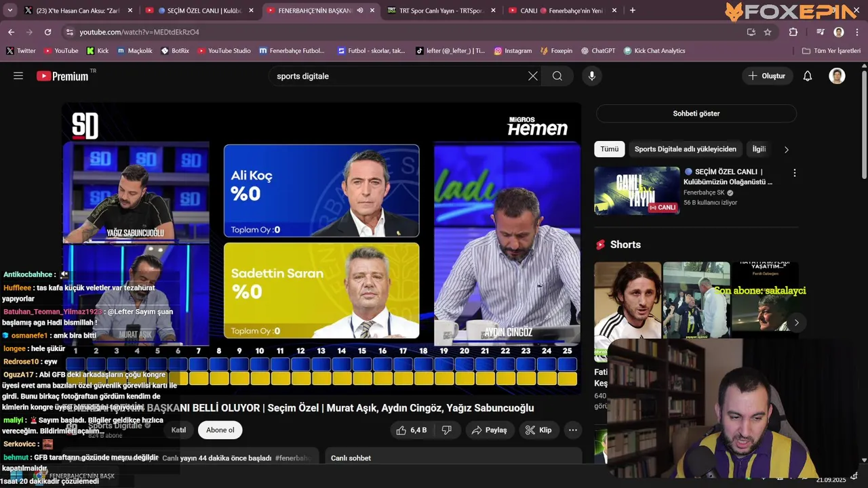Screen dimensions: 868x488
Task: Click the video player Ali Koç panel
Action: coord(321,190)
